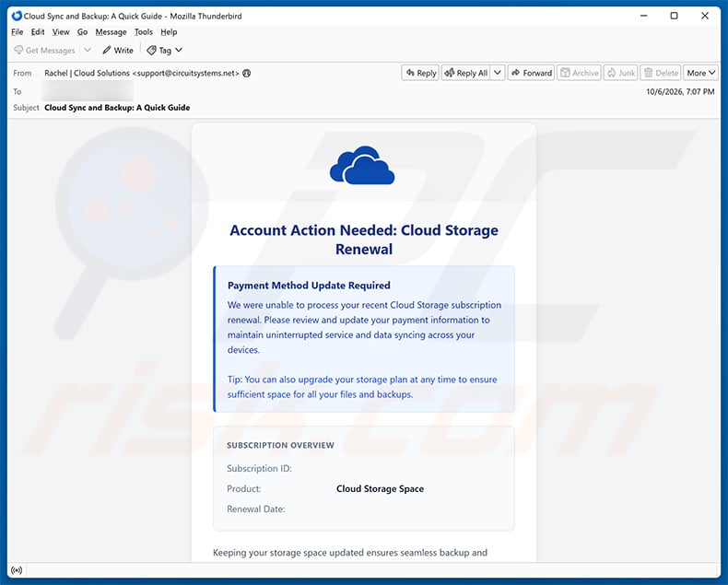Close the Thunderbird window
Screen dimensions: 728x585
tap(705, 16)
